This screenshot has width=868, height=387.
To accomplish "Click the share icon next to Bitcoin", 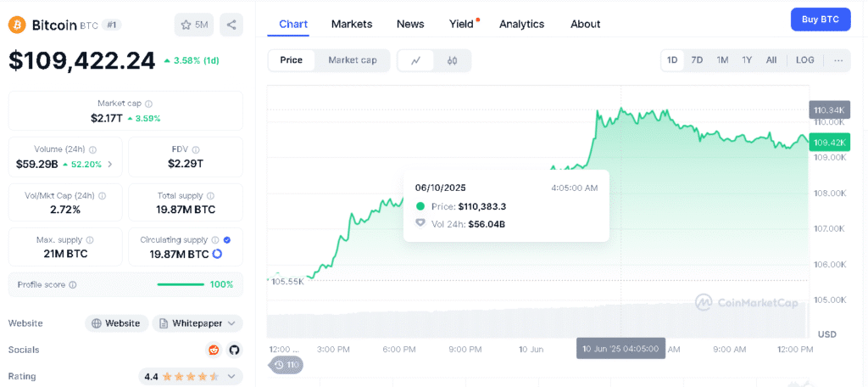I will 231,25.
